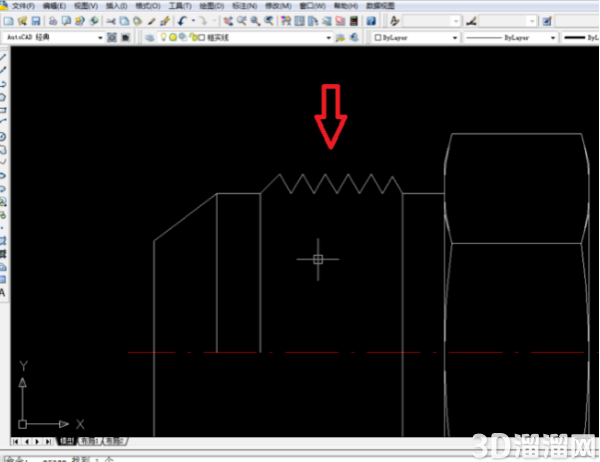Open the 插入(I) menu
The width and height of the screenshot is (600, 462).
116,6
